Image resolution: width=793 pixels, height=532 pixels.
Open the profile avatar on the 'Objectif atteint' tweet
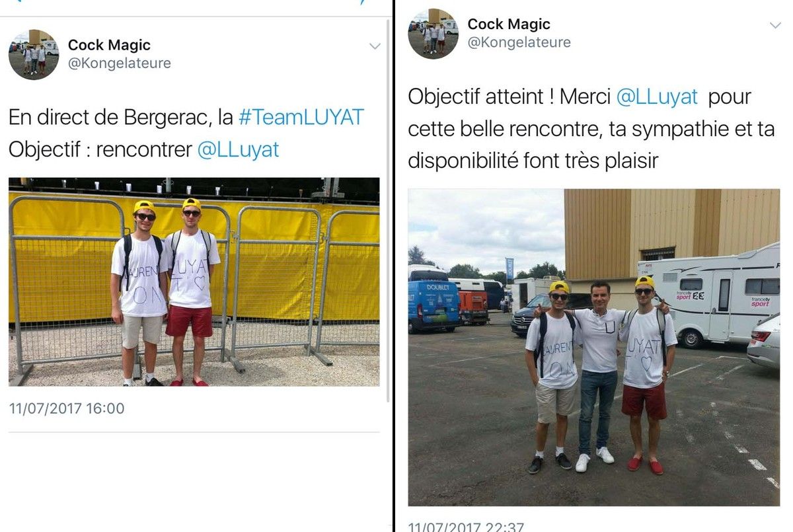(x=433, y=34)
